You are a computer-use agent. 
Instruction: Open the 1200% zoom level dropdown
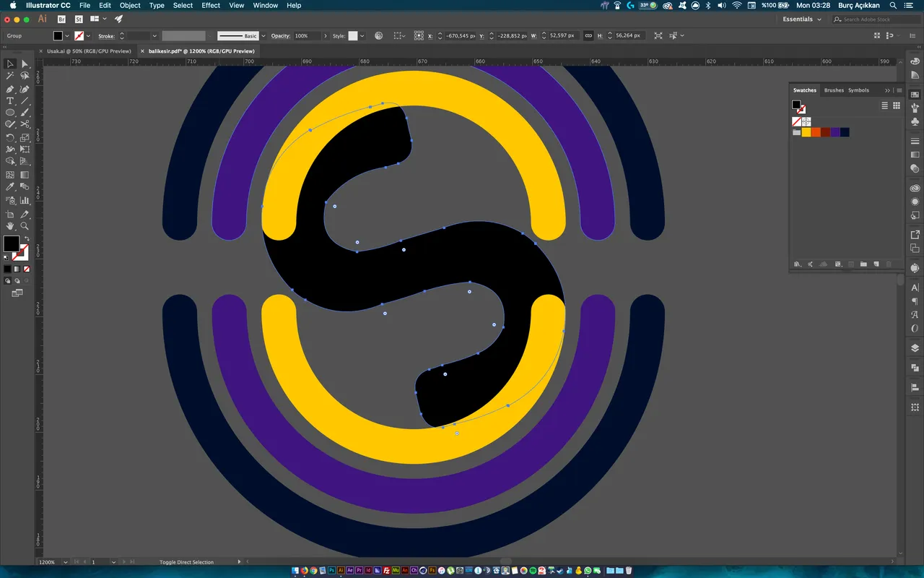point(66,561)
